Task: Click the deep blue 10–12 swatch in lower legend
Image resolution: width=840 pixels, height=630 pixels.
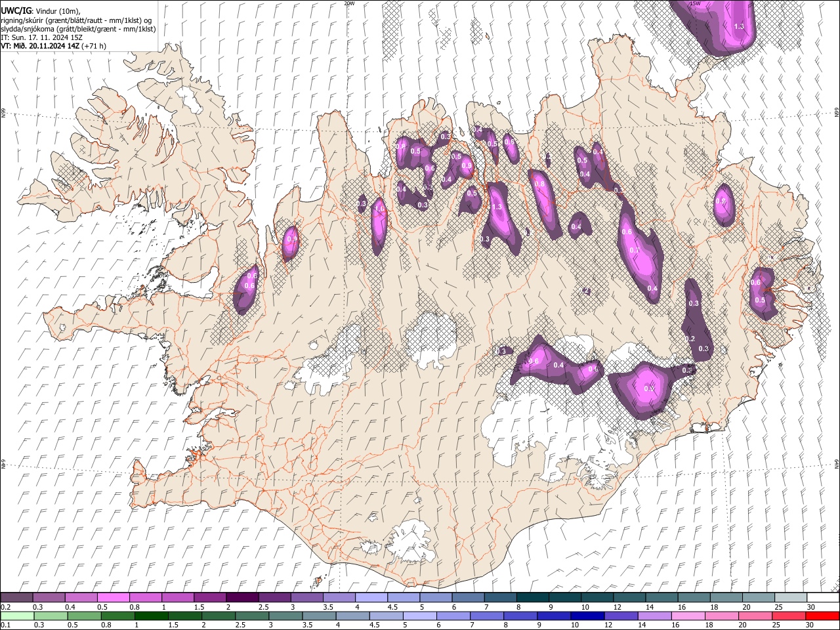Action: coord(588,616)
